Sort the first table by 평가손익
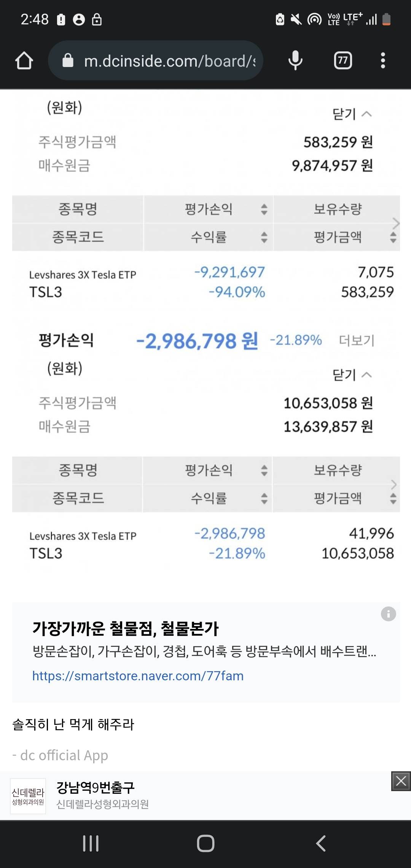411x868 pixels. (264, 209)
